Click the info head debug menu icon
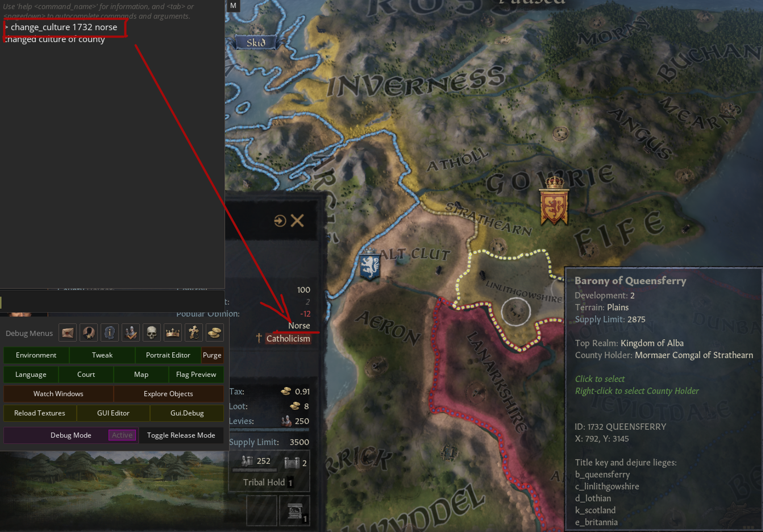 (110, 332)
